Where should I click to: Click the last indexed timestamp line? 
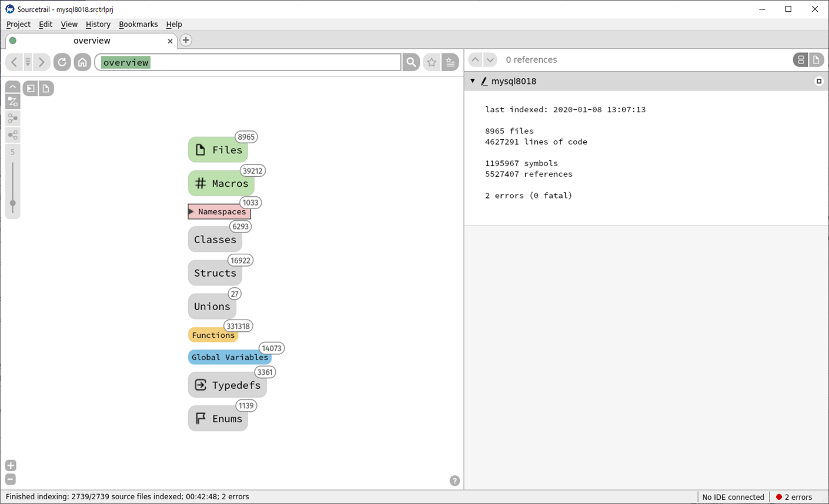coord(565,109)
